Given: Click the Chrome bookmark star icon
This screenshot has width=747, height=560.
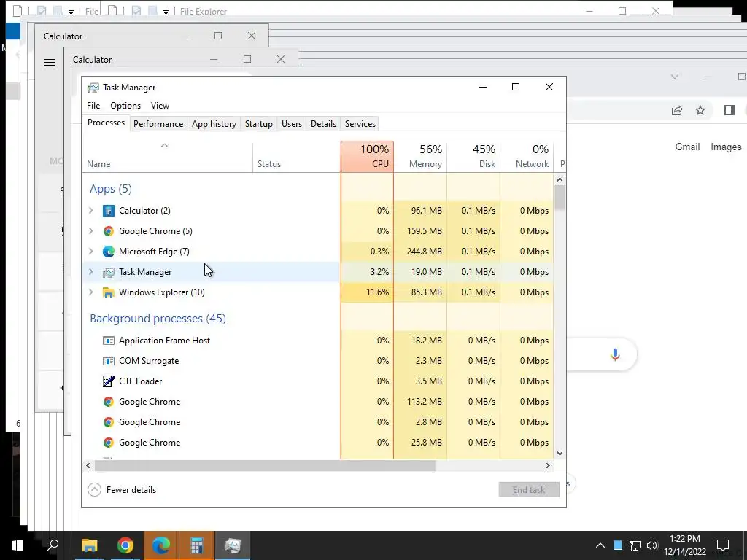Looking at the screenshot, I should 700,111.
